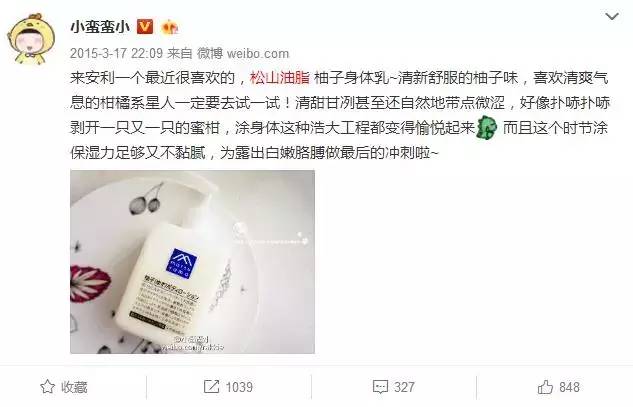Click the repost share arrow icon
Viewport: 633px width, 407px height.
(x=211, y=387)
